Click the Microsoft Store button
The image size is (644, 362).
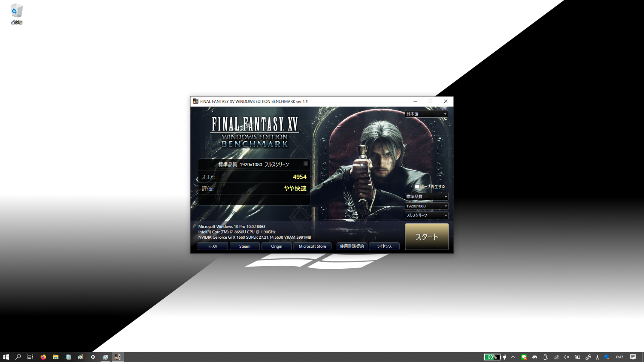point(312,246)
